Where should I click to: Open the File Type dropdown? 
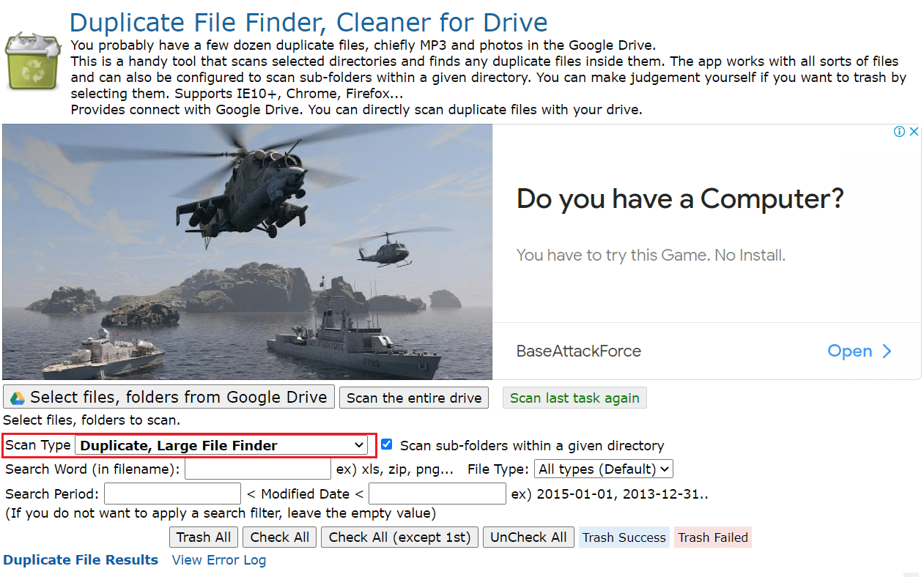(x=603, y=469)
